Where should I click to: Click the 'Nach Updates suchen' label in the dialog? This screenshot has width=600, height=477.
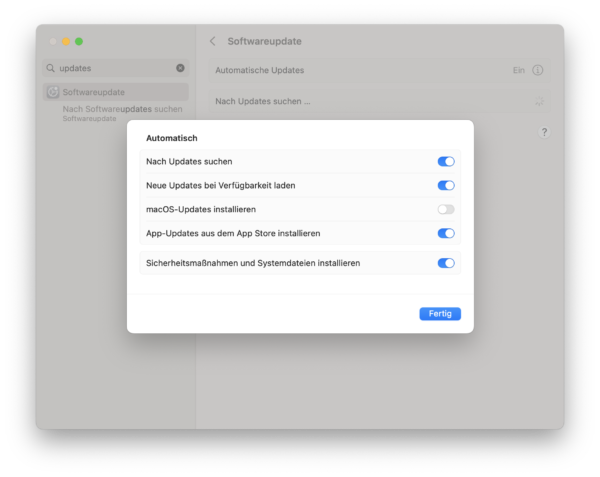coord(189,161)
